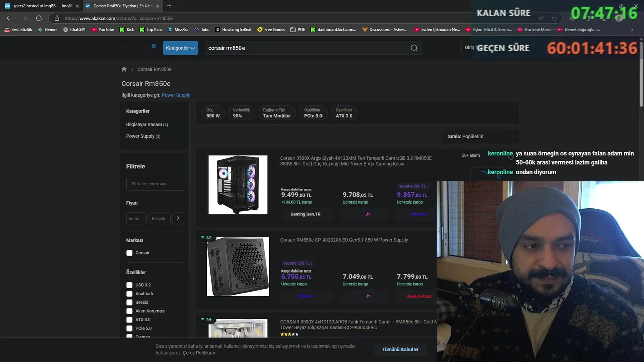Open Demet Sağıroğlu bookmark
Viewport: 644px width, 362px height.
click(579, 30)
